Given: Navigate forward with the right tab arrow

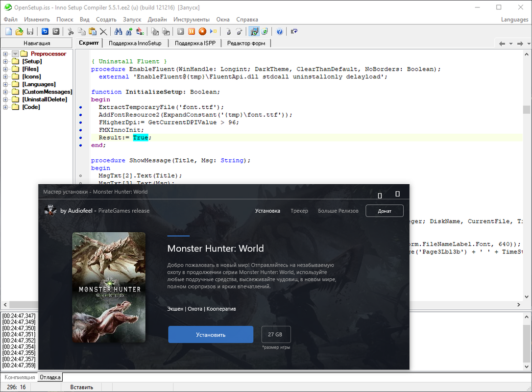Looking at the screenshot, I should pyautogui.click(x=520, y=44).
